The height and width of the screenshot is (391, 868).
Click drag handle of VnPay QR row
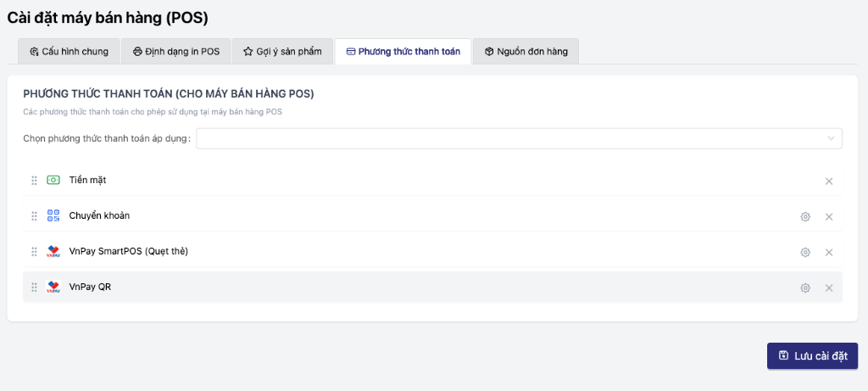(35, 288)
